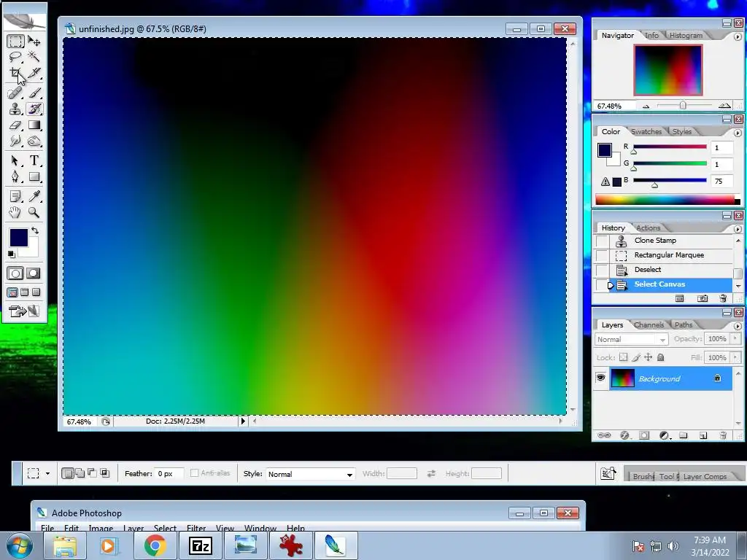Hide the Background layer visibility eye
Screen dimensions: 747x560
pyautogui.click(x=601, y=378)
